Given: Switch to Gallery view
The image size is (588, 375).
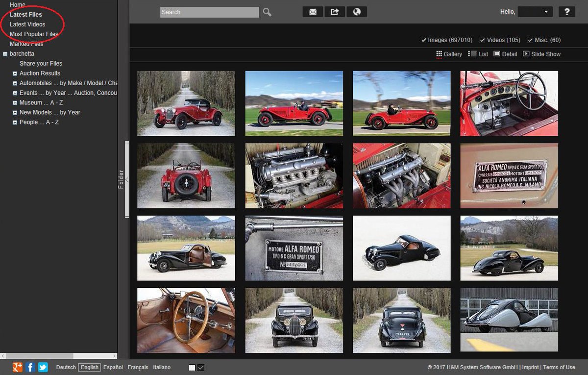Looking at the screenshot, I should coord(449,54).
